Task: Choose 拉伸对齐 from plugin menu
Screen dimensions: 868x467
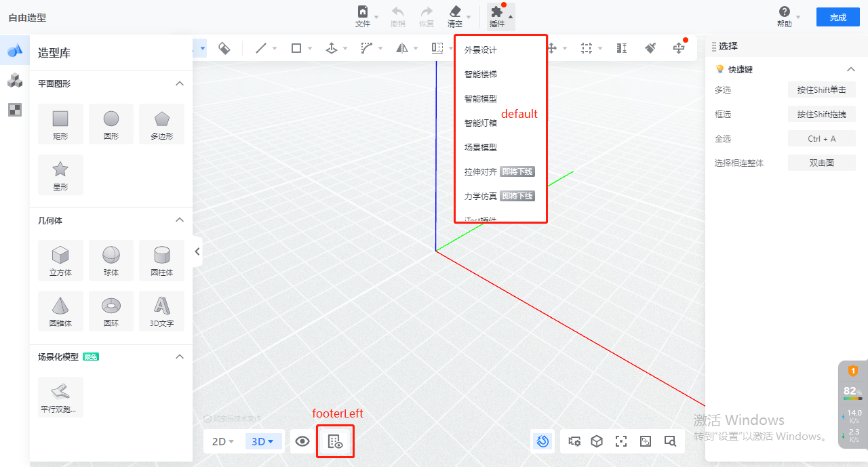Action: [x=481, y=172]
